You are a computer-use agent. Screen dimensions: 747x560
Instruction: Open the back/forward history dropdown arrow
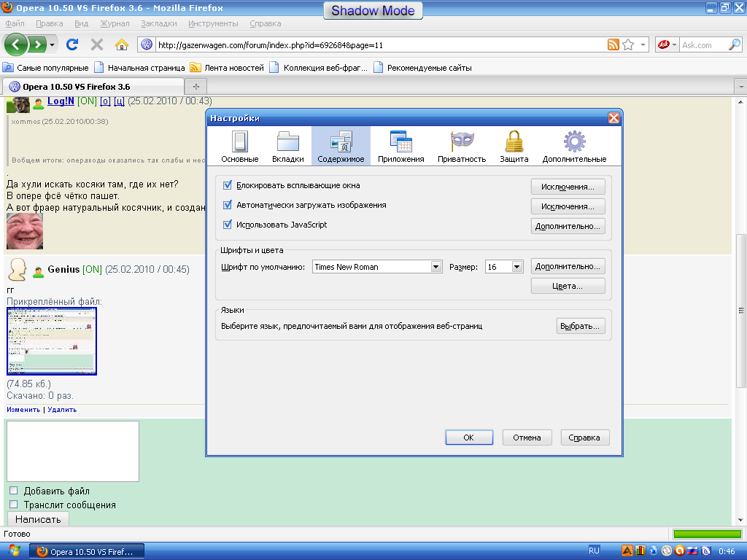point(52,44)
